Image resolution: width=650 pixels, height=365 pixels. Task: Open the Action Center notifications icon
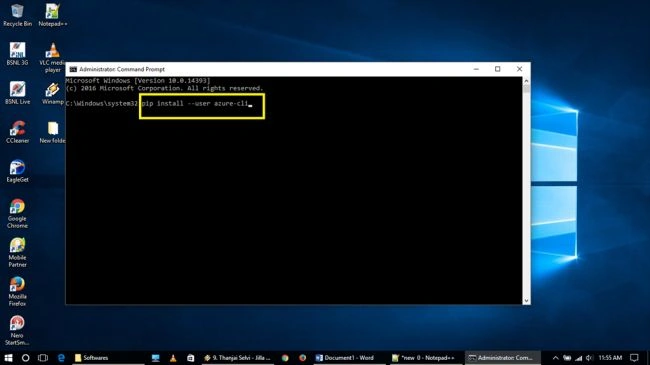pos(634,358)
